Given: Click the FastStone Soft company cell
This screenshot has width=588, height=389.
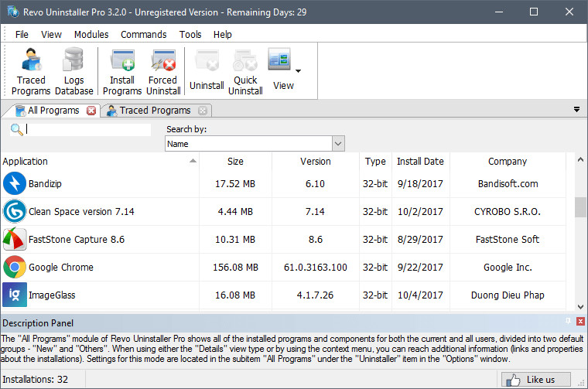Looking at the screenshot, I should 508,239.
